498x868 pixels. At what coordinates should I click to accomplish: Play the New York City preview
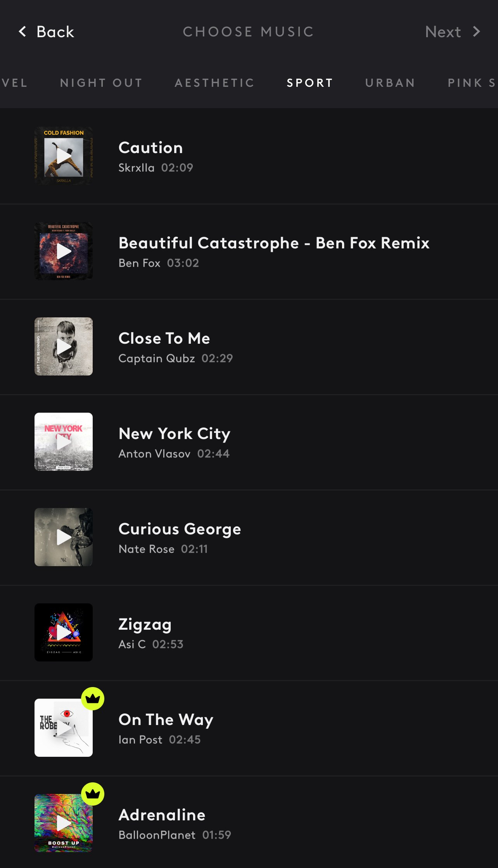click(64, 442)
